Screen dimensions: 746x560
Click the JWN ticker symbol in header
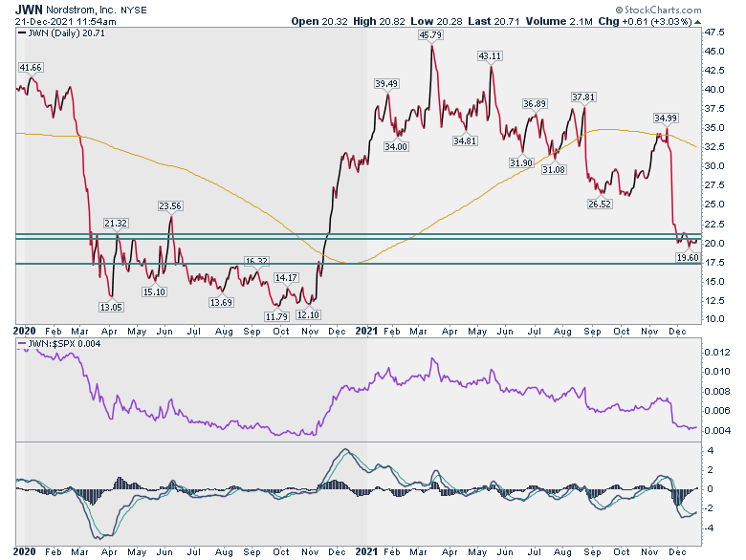[29, 10]
